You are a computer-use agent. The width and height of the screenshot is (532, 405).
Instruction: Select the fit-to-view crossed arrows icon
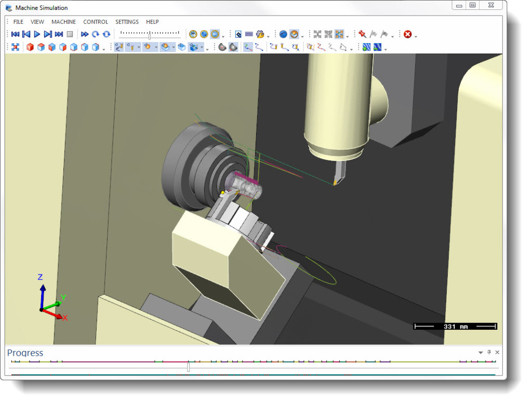point(16,47)
